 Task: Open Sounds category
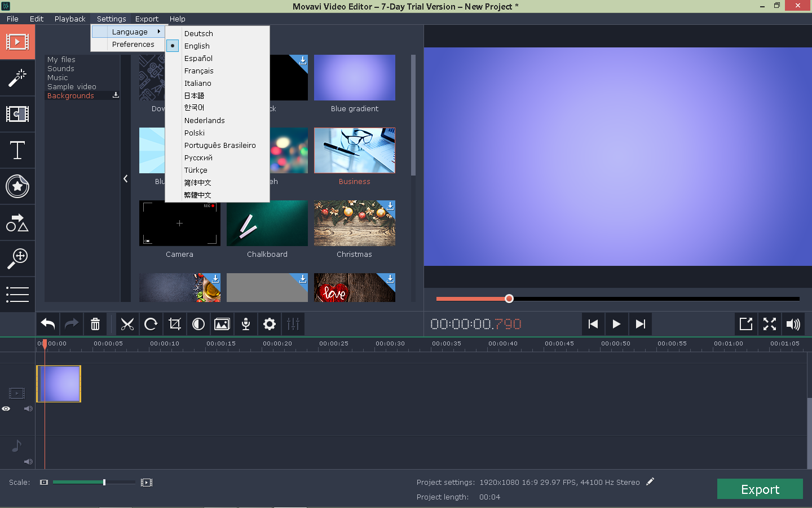61,68
